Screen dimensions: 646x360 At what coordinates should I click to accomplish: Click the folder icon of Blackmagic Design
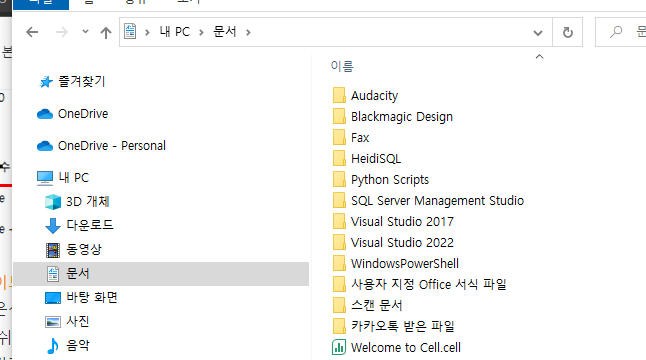coord(339,117)
